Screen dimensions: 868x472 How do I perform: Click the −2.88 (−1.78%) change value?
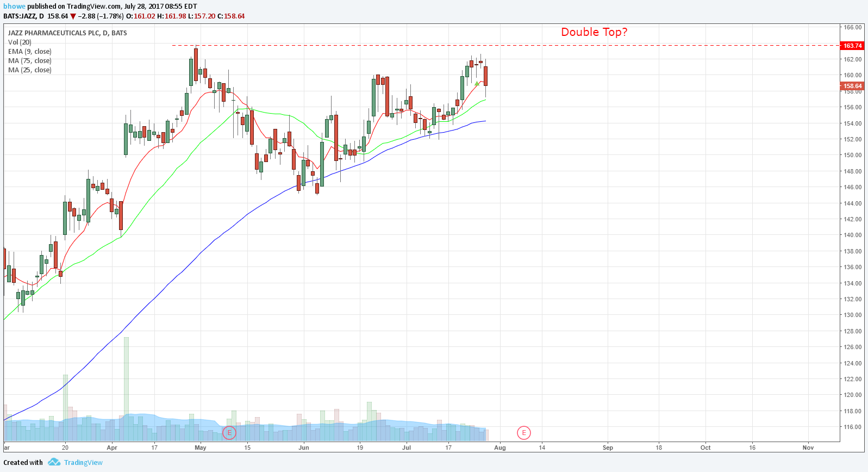tap(101, 16)
